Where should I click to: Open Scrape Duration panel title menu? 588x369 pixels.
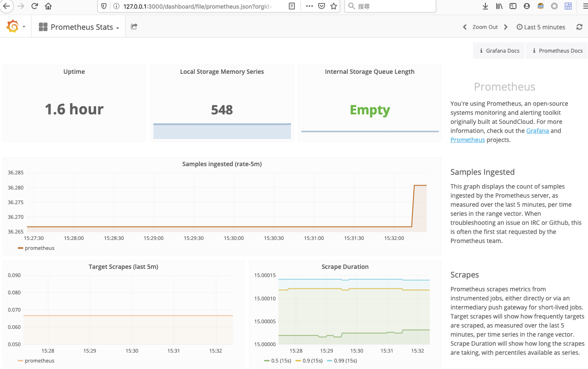pos(345,267)
